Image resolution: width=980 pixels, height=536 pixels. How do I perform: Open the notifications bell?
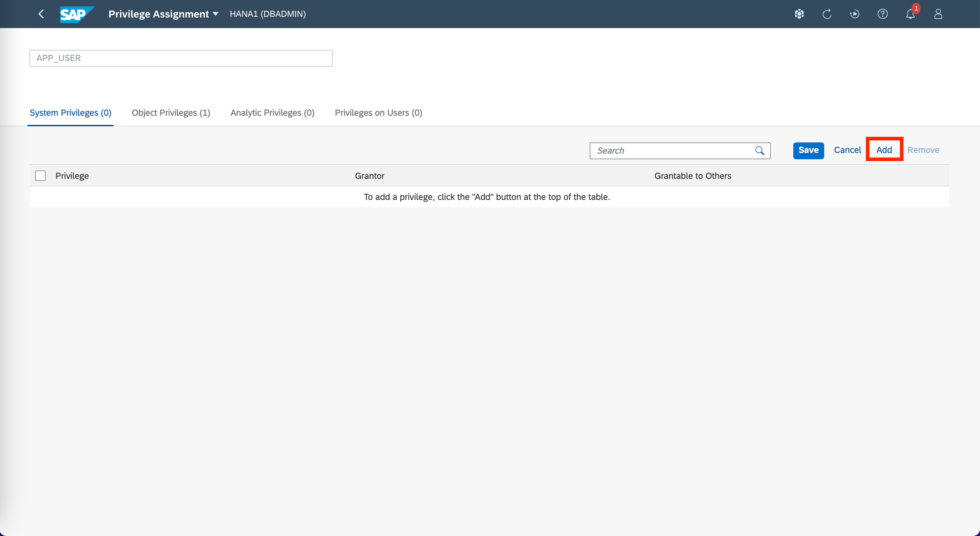coord(910,14)
